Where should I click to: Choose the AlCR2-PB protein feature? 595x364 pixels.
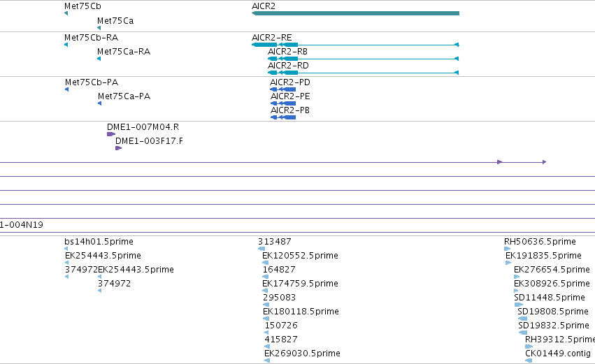(283, 117)
